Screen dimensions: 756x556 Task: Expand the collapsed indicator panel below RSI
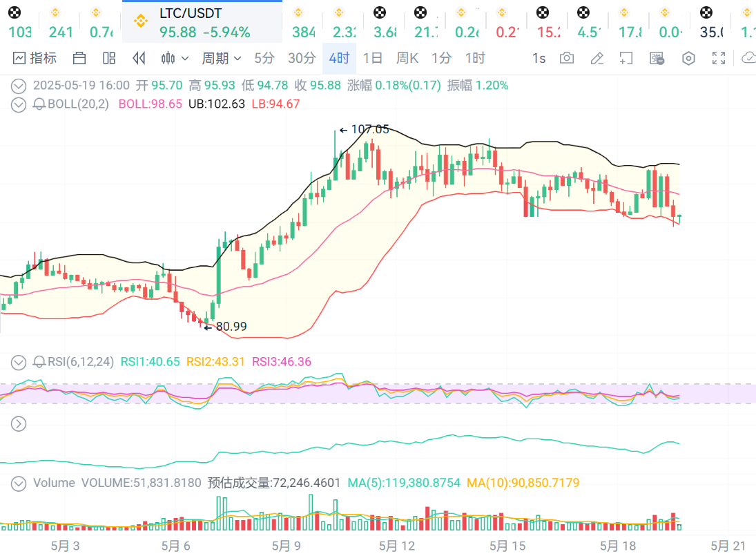click(x=19, y=424)
